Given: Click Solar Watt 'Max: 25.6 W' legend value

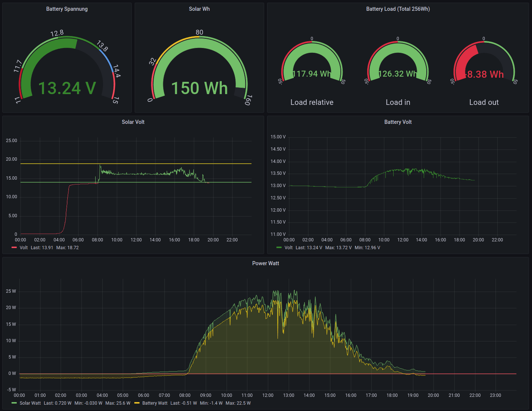Looking at the screenshot, I should coord(118,403).
